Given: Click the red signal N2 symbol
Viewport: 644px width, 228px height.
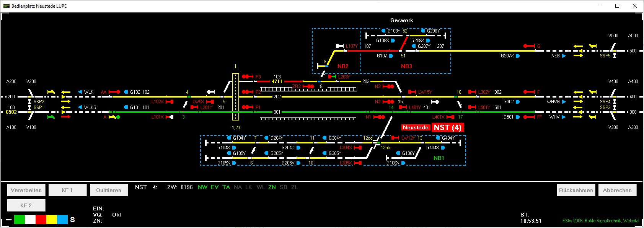Looking at the screenshot, I should click(x=388, y=102).
